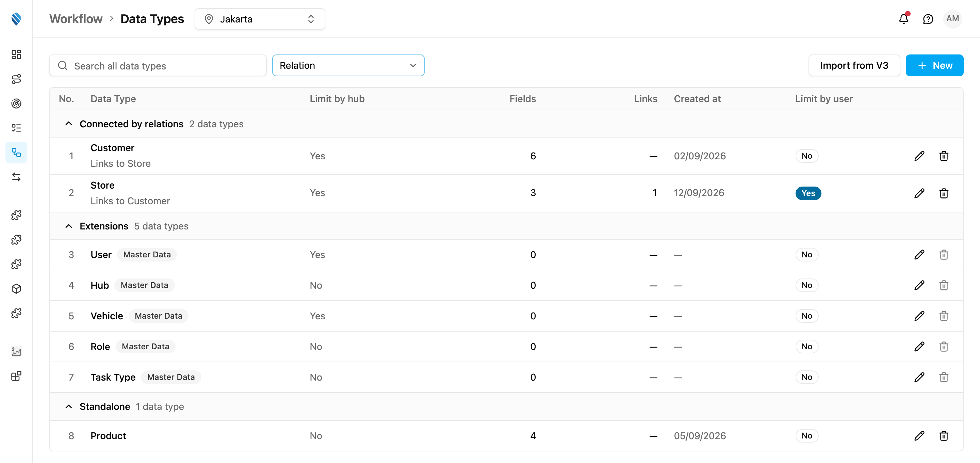Image resolution: width=980 pixels, height=463 pixels.
Task: Edit the Task Type data type
Action: (x=919, y=377)
